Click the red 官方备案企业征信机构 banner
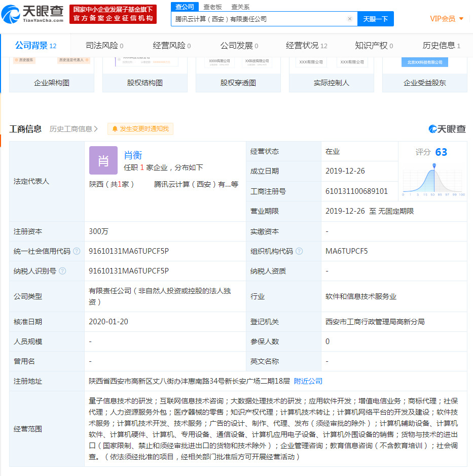Image resolution: width=473 pixels, height=476 pixels. 113,14
